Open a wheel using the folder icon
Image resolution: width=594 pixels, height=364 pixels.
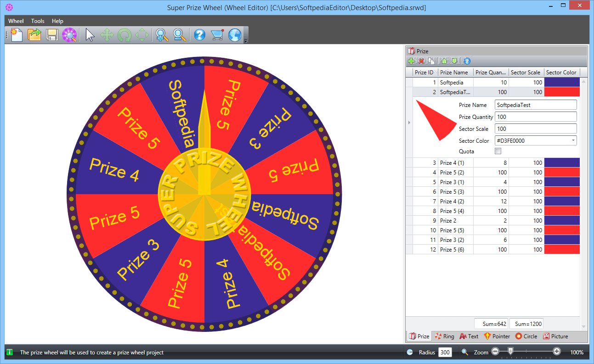coord(34,35)
